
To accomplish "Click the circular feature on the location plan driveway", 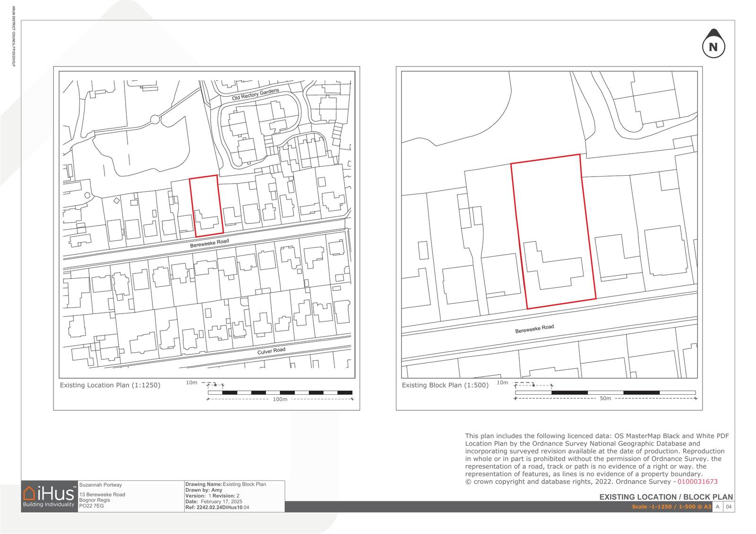I will (x=155, y=120).
